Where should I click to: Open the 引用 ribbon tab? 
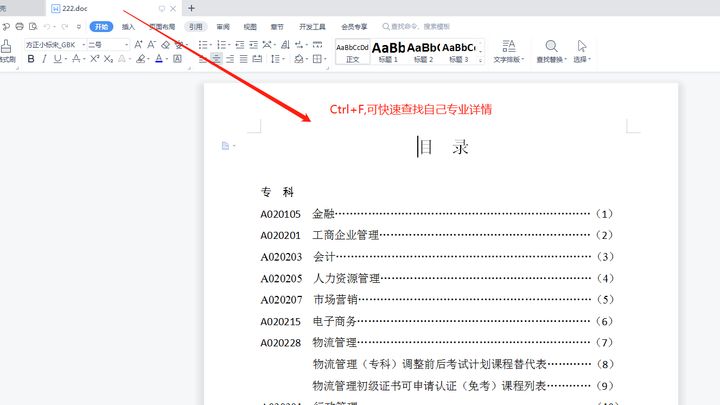coord(196,27)
